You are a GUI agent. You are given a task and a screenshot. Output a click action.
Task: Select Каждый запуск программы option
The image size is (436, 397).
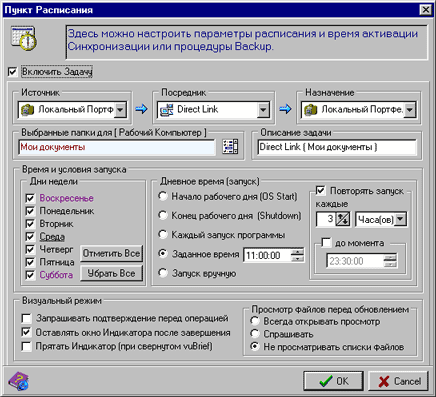point(163,234)
